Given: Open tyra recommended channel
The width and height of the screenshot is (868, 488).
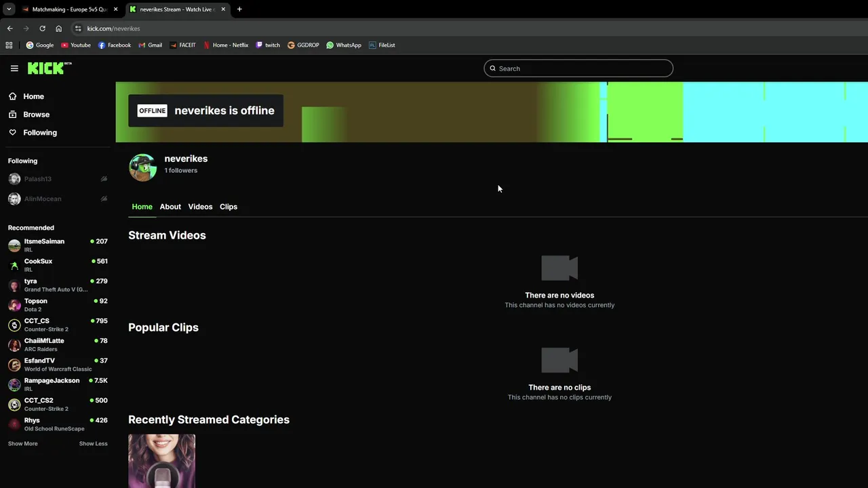Looking at the screenshot, I should 58,285.
